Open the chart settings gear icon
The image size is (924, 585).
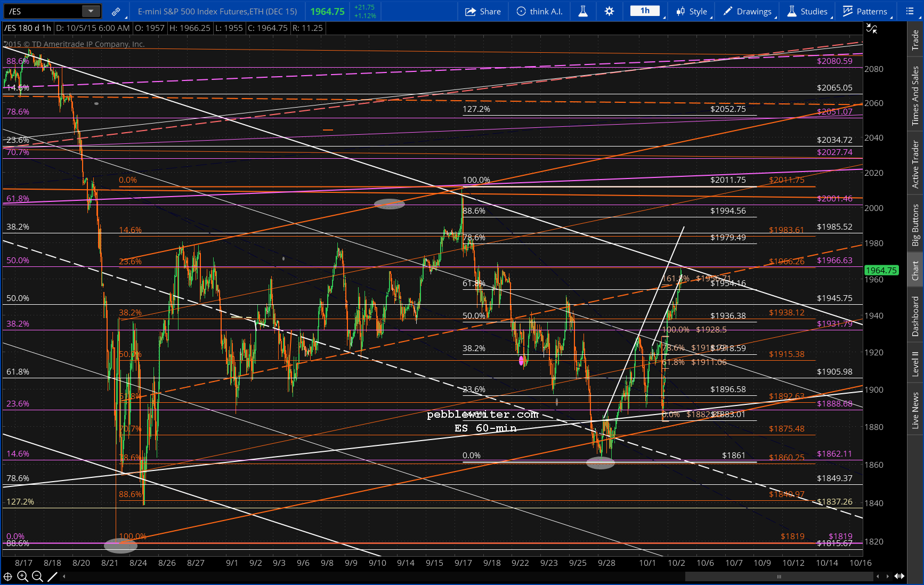(609, 11)
